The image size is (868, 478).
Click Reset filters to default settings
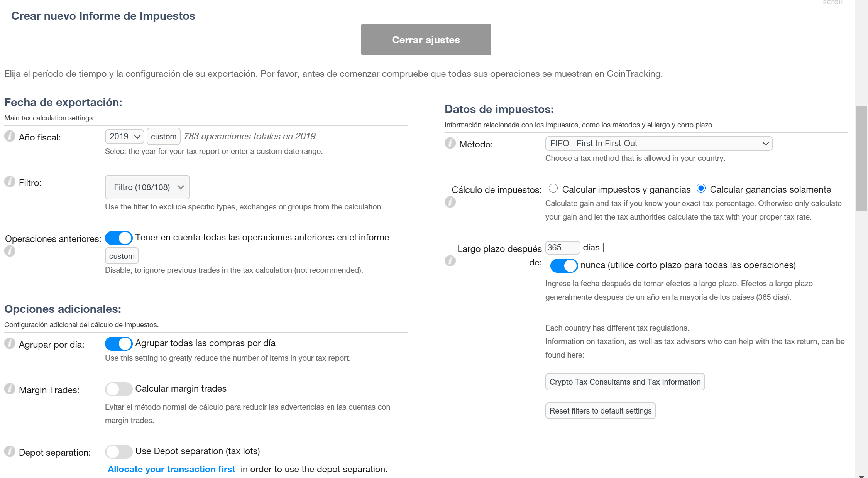tap(600, 411)
